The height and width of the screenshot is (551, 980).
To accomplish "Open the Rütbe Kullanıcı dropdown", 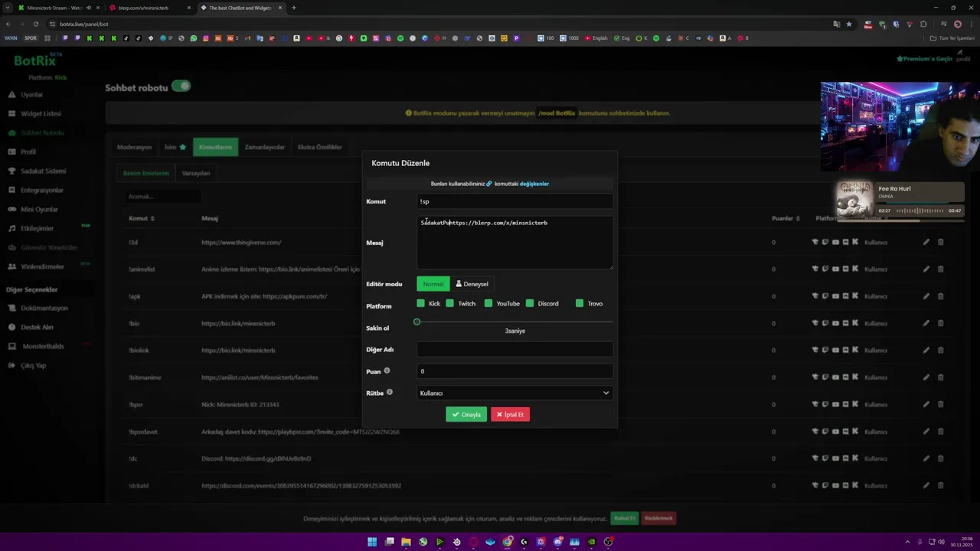I will click(x=514, y=393).
